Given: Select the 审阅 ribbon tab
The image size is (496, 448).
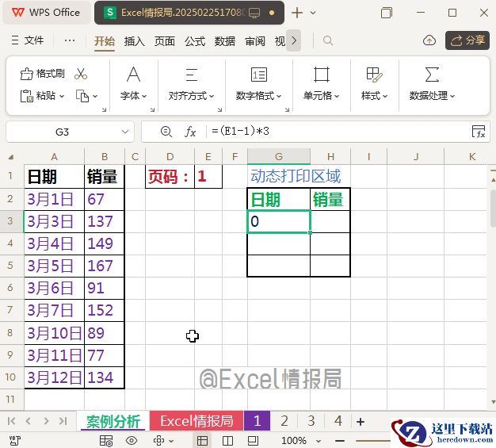Looking at the screenshot, I should [x=255, y=41].
